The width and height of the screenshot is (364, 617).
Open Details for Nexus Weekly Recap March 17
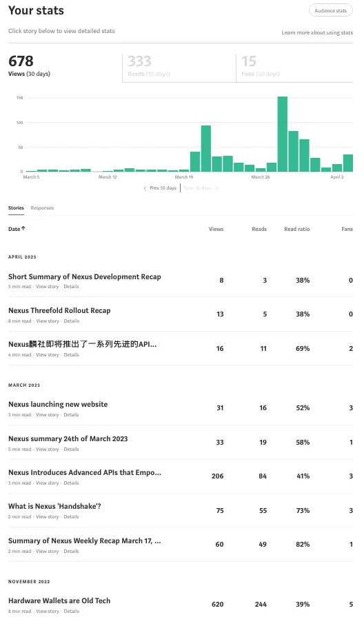pos(71,552)
